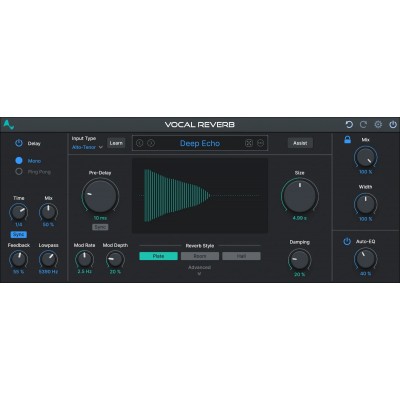This screenshot has width=400, height=400.
Task: Click the Size knob
Action: (300, 196)
